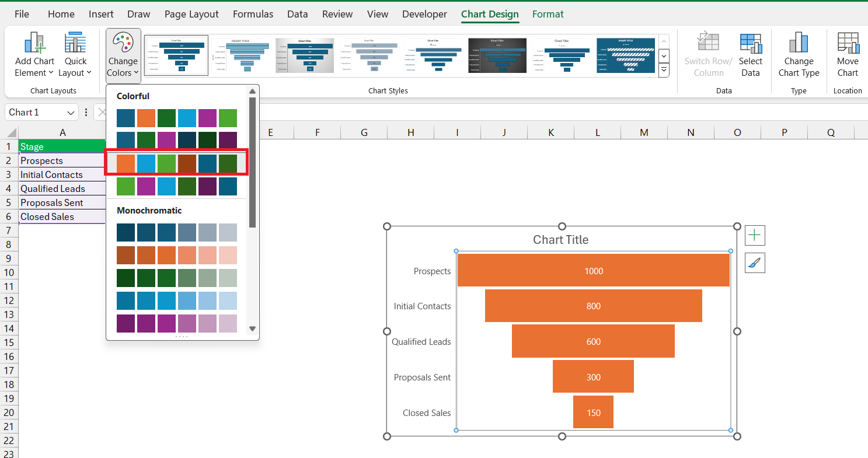
Task: Click the Move Chart icon
Action: point(848,55)
